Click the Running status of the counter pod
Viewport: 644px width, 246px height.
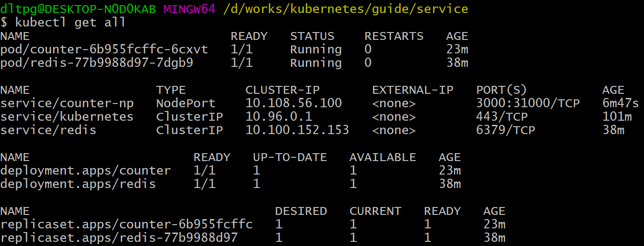click(x=316, y=49)
